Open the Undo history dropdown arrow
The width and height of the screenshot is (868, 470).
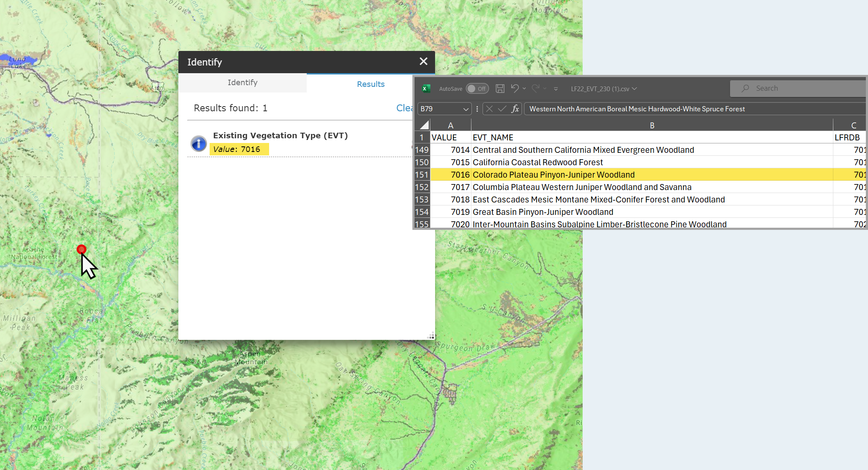524,89
